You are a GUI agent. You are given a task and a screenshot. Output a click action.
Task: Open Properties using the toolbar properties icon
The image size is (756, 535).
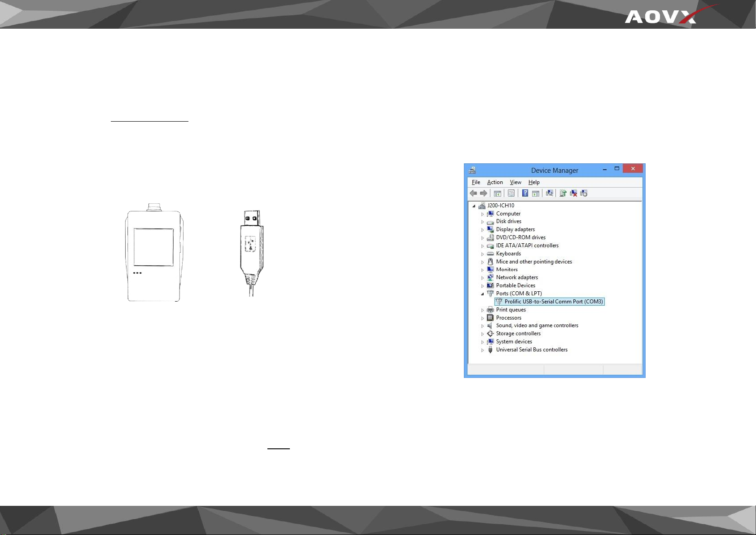(511, 193)
